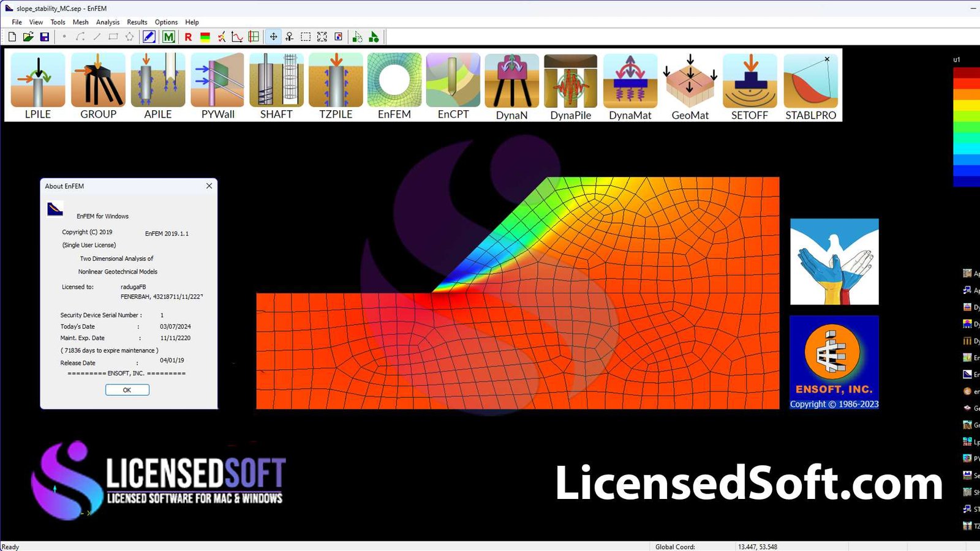
Task: Click the green M mesh icon
Action: pyautogui.click(x=168, y=37)
